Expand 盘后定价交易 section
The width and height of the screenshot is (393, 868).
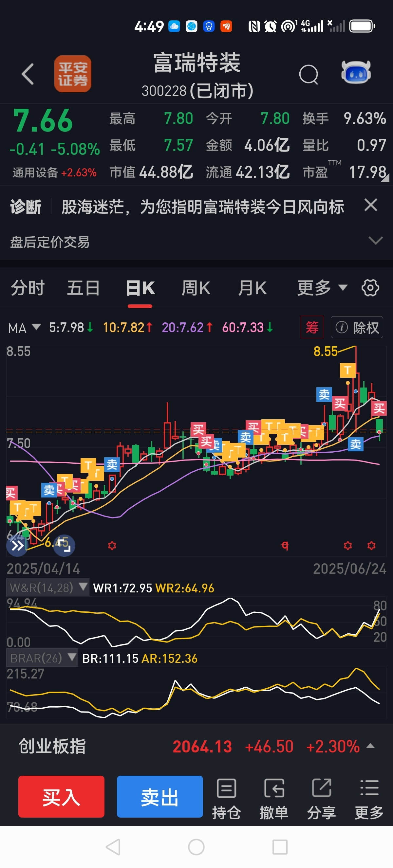pyautogui.click(x=375, y=241)
